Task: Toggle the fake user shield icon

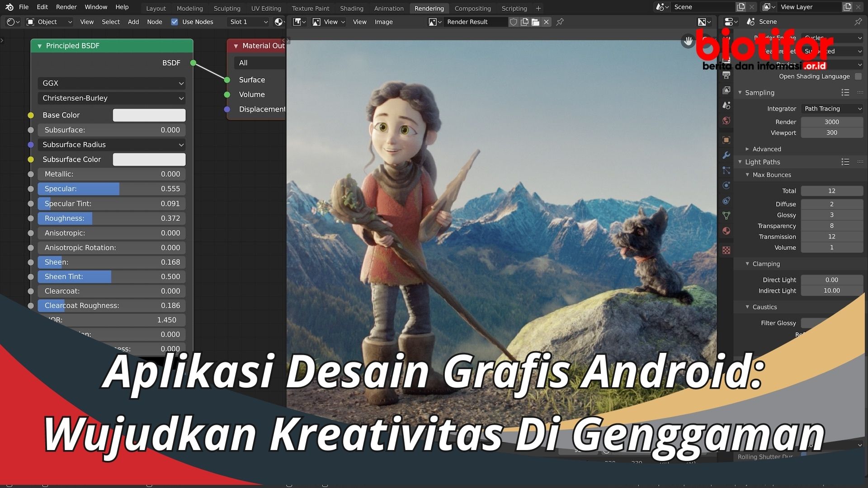Action: tap(514, 22)
